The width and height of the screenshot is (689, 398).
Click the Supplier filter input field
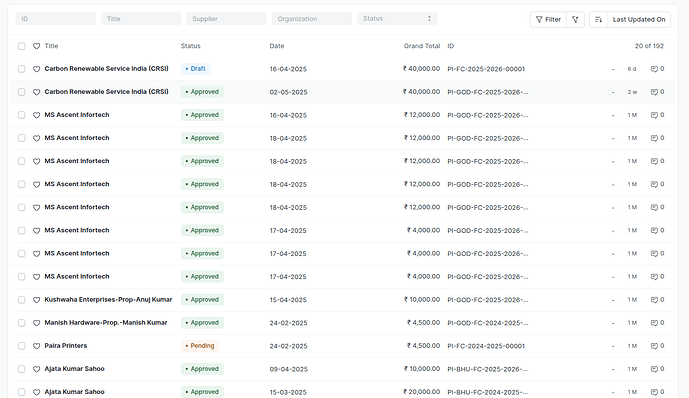(x=226, y=18)
